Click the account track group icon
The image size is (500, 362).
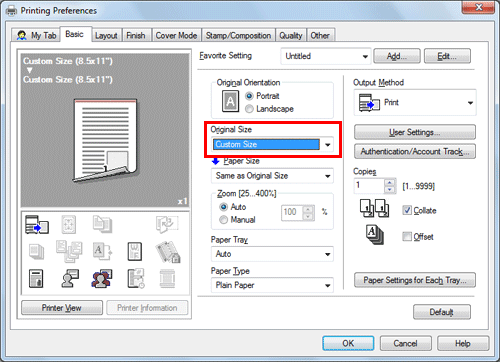[102, 278]
